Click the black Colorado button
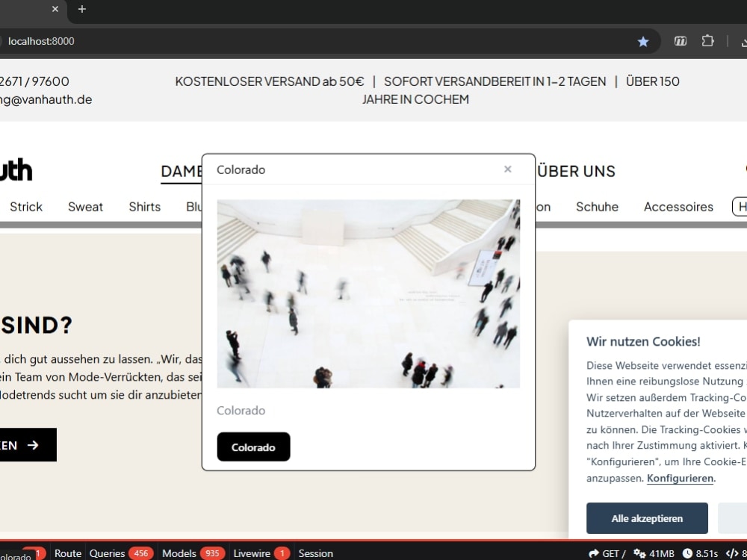747x560 pixels. click(253, 447)
